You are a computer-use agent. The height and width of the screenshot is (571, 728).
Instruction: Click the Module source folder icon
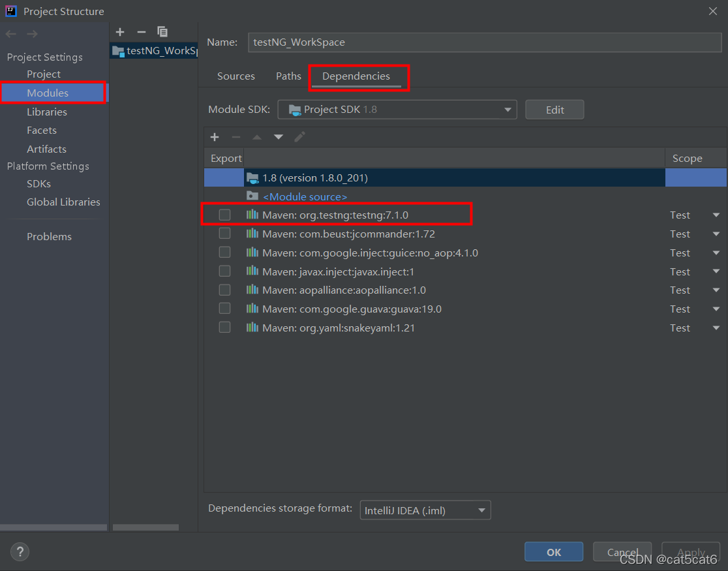pos(252,196)
